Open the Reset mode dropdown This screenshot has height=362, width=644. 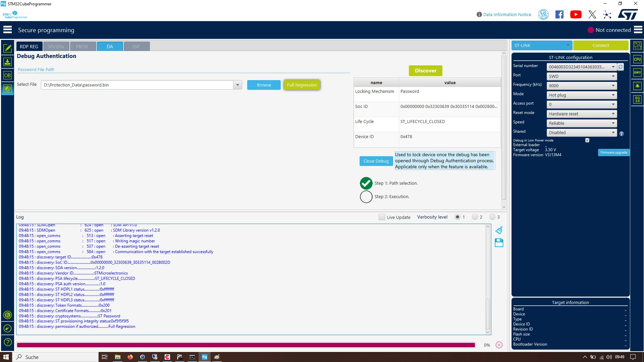582,114
